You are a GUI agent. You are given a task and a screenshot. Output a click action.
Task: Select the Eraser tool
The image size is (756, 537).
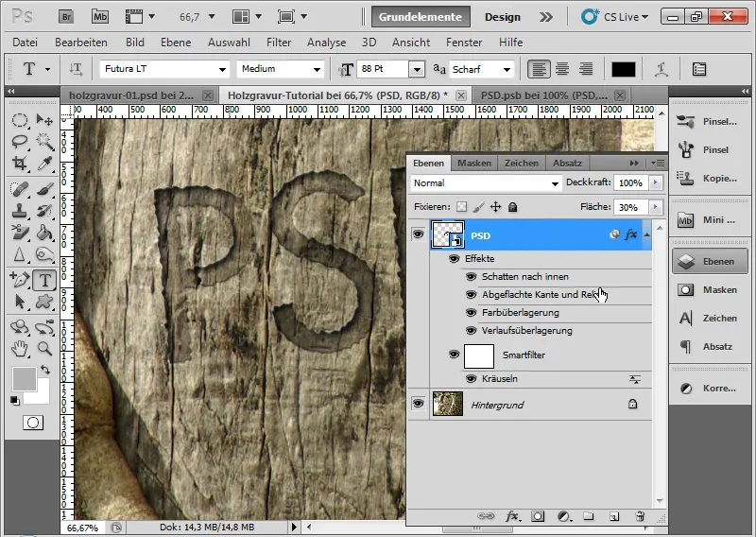tap(19, 233)
